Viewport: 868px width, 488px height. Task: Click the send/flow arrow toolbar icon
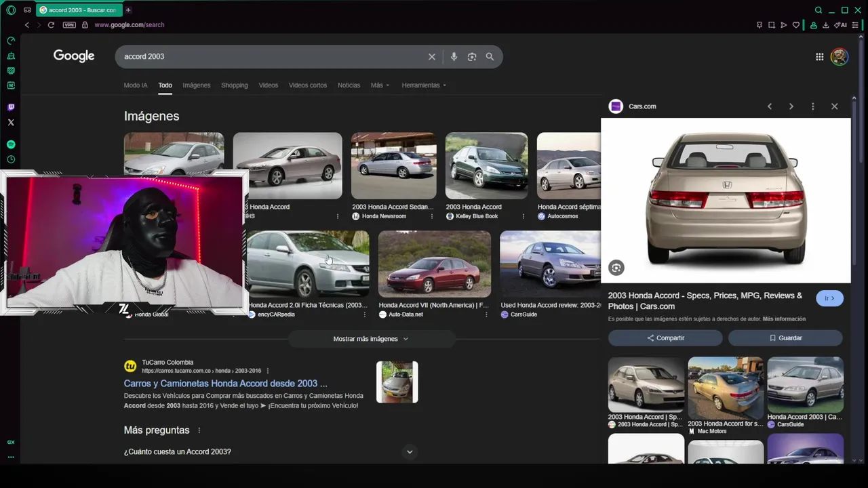783,25
